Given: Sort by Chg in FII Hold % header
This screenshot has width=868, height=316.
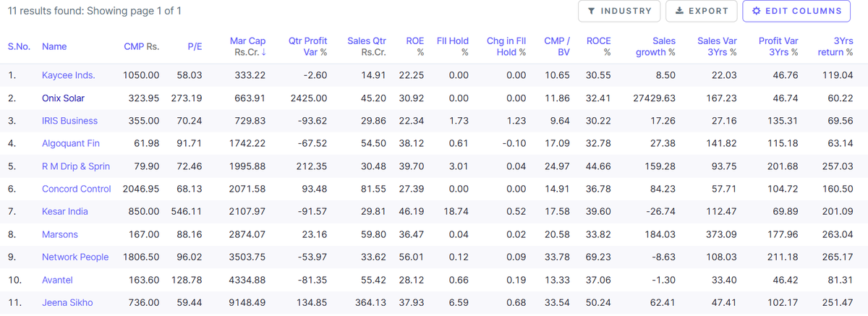Looking at the screenshot, I should pyautogui.click(x=506, y=46).
